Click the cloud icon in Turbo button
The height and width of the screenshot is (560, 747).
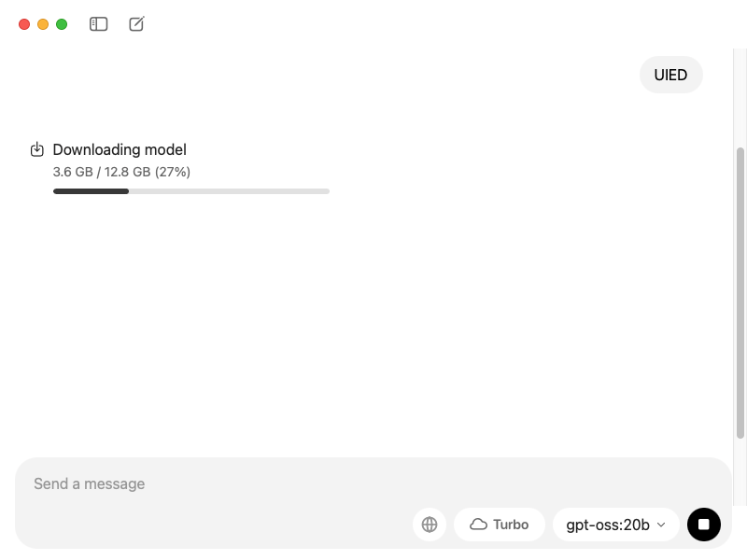tap(478, 525)
